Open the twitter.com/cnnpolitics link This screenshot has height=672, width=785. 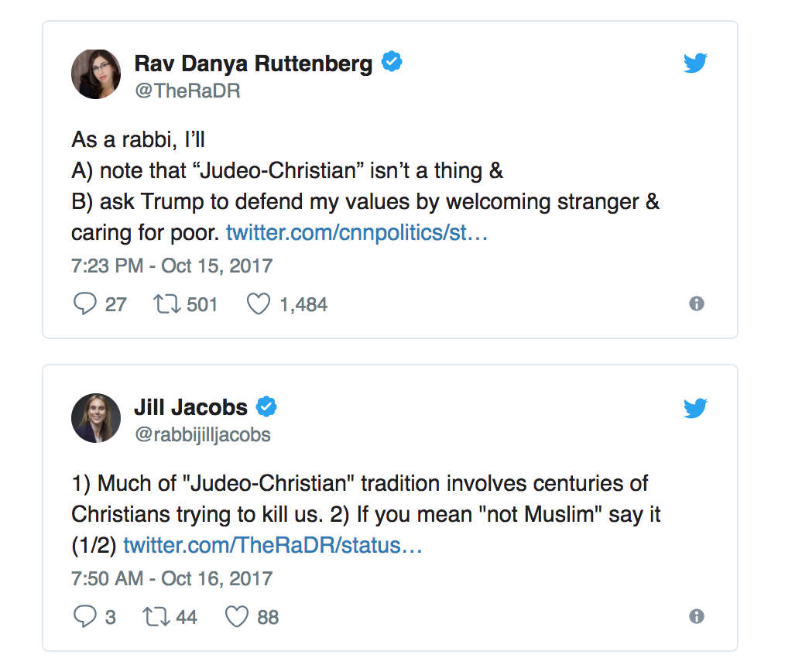click(357, 232)
